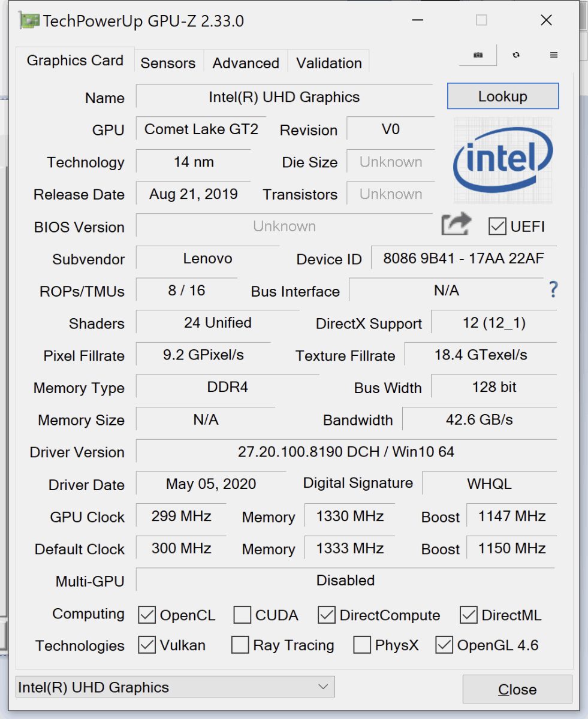Click the refresh icon in toolbar

(516, 55)
